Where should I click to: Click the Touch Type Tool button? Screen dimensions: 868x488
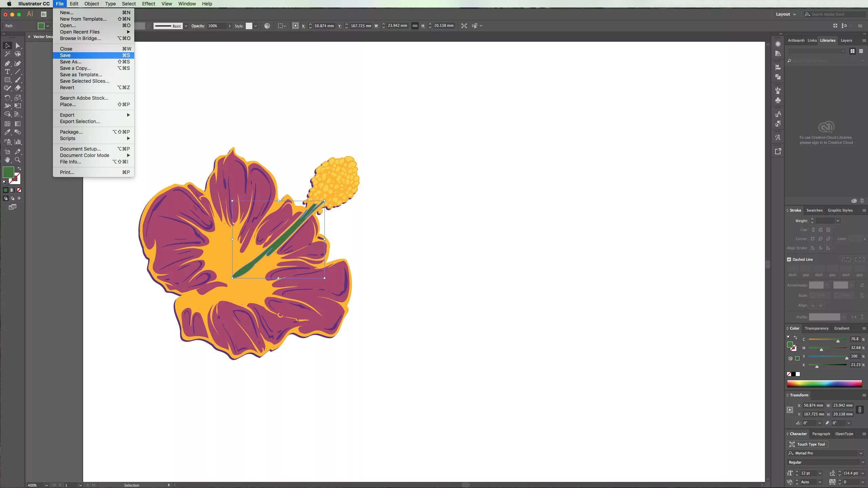pos(807,444)
